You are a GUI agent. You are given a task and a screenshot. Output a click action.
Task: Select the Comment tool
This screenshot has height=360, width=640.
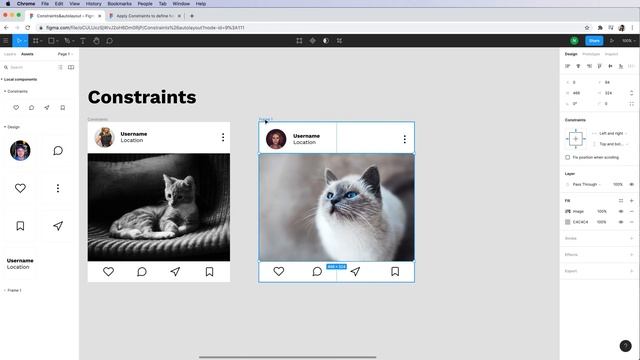pyautogui.click(x=109, y=41)
